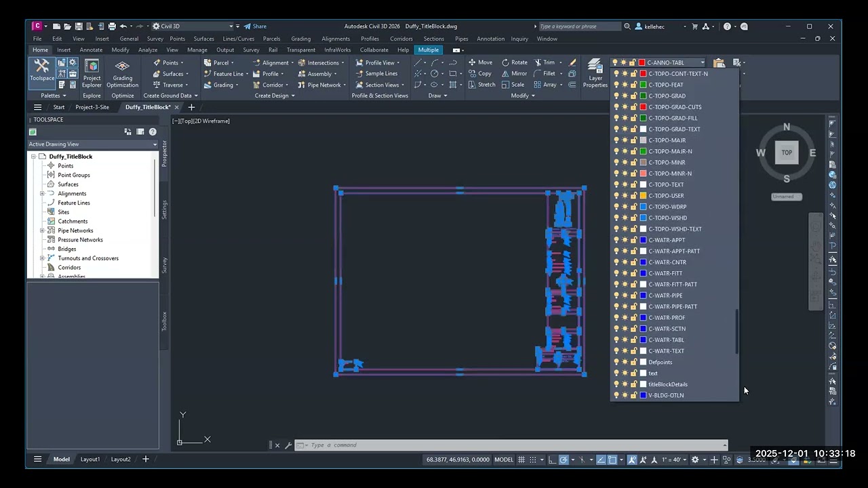
Task: Select the Trim tool
Action: pyautogui.click(x=544, y=62)
